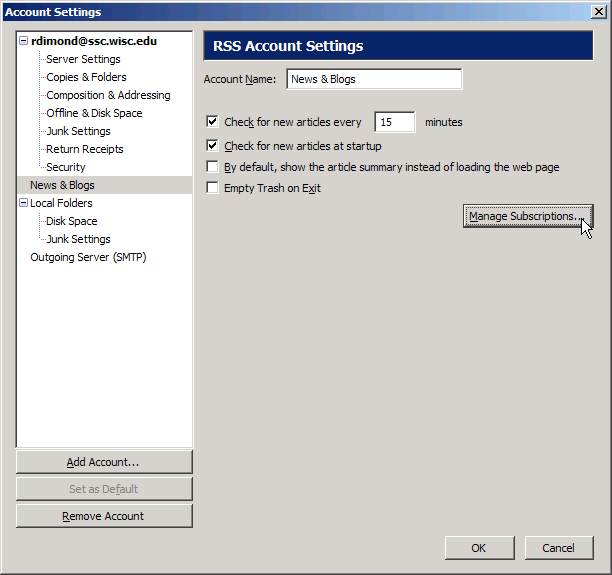The width and height of the screenshot is (612, 575).
Task: Confirm settings with the OK button
Action: (x=479, y=548)
